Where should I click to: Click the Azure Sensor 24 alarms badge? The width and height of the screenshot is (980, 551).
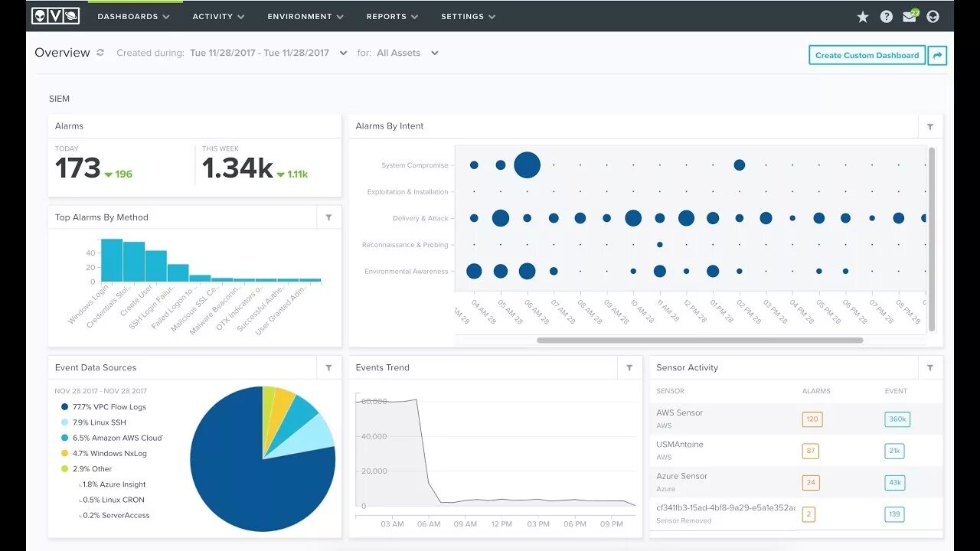click(810, 483)
